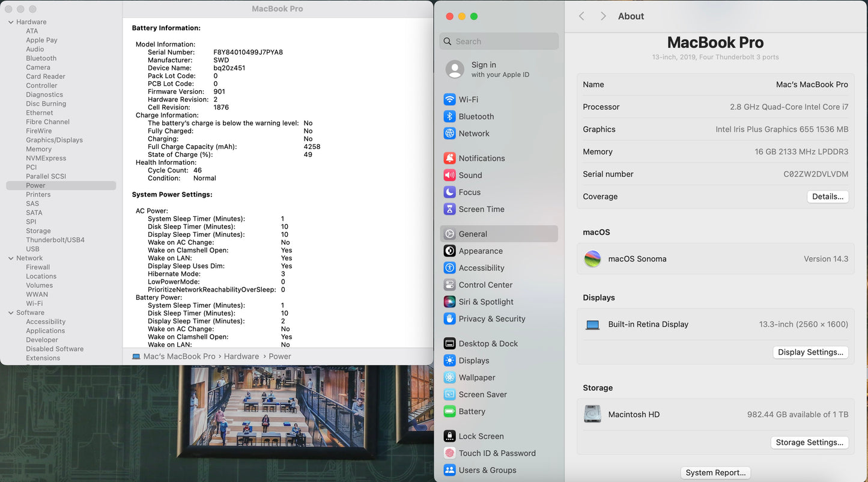
Task: Go to Control Center settings
Action: (x=485, y=285)
